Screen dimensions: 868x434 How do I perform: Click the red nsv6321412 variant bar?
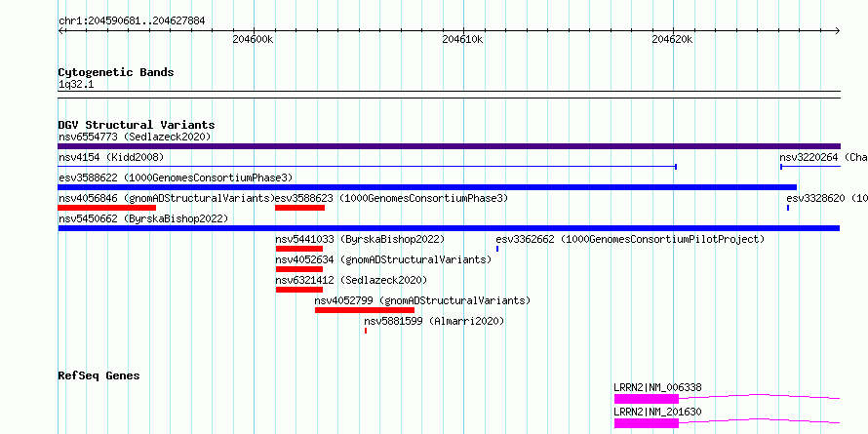pyautogui.click(x=299, y=290)
